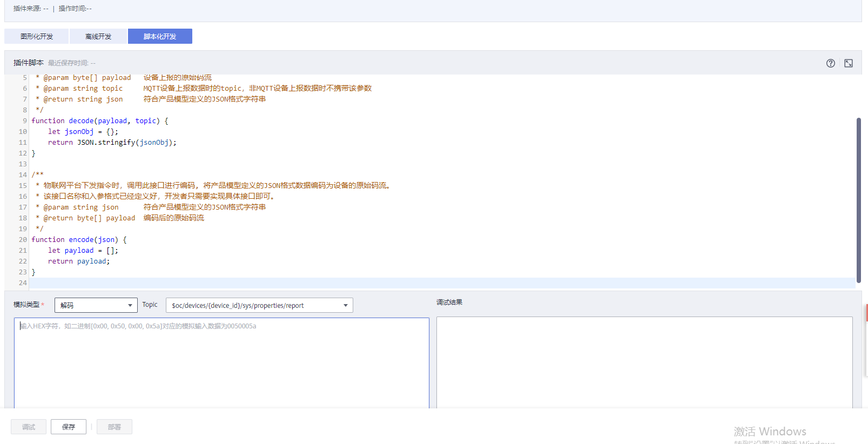The width and height of the screenshot is (868, 444).
Task: Switch to the 图形化开发 tab
Action: (x=37, y=36)
